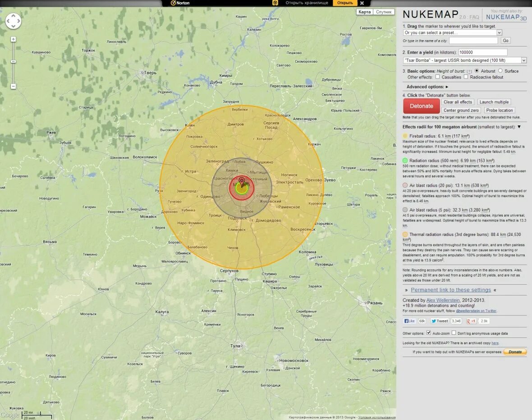This screenshot has width=532, height=420.
Task: Zoom in with the map plus button
Action: pos(13,39)
